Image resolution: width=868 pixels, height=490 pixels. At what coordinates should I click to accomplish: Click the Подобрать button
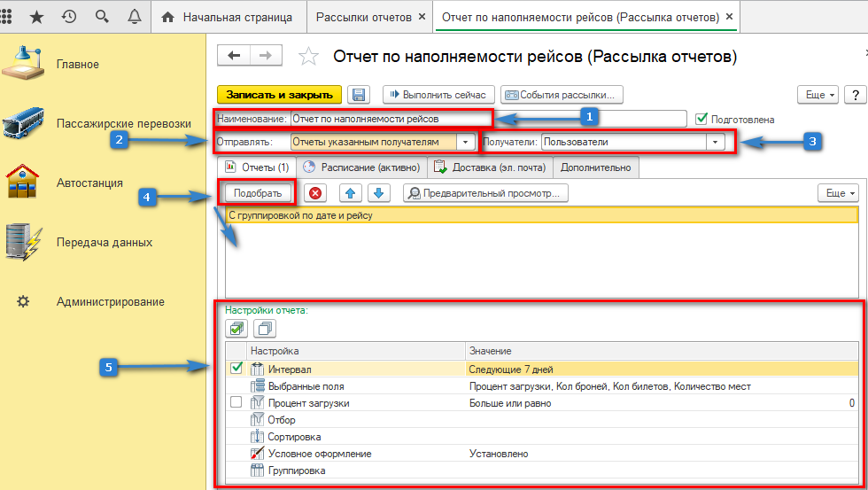pyautogui.click(x=258, y=193)
